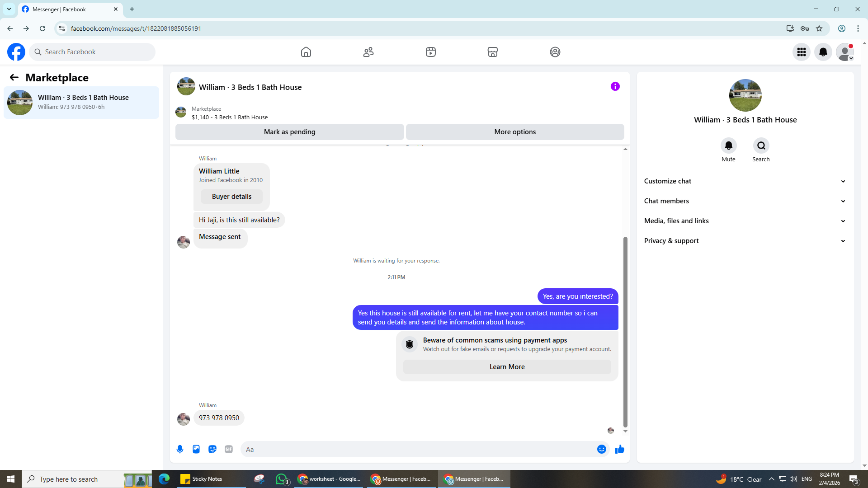Viewport: 868px width, 488px height.
Task: Open emoji picker in message box
Action: (x=601, y=449)
